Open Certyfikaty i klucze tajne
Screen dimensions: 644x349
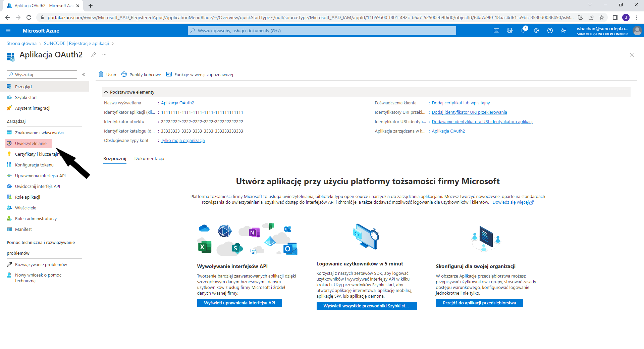pyautogui.click(x=34, y=154)
